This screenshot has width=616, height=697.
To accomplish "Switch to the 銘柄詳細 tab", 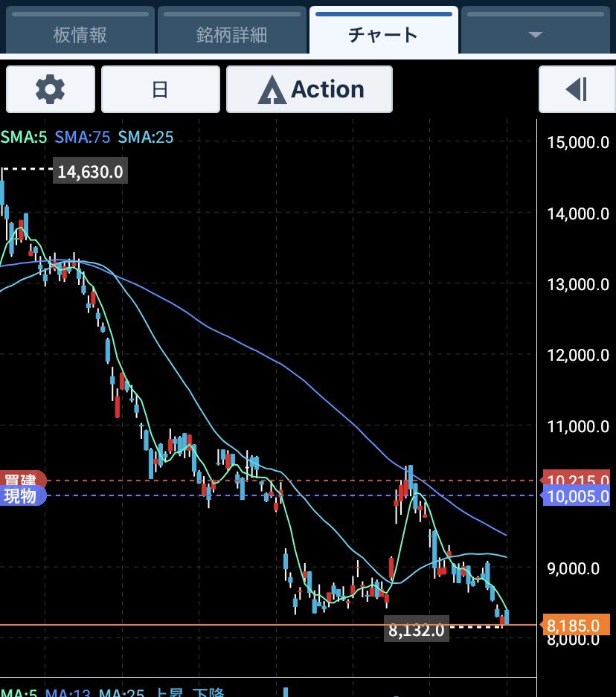I will click(x=231, y=30).
